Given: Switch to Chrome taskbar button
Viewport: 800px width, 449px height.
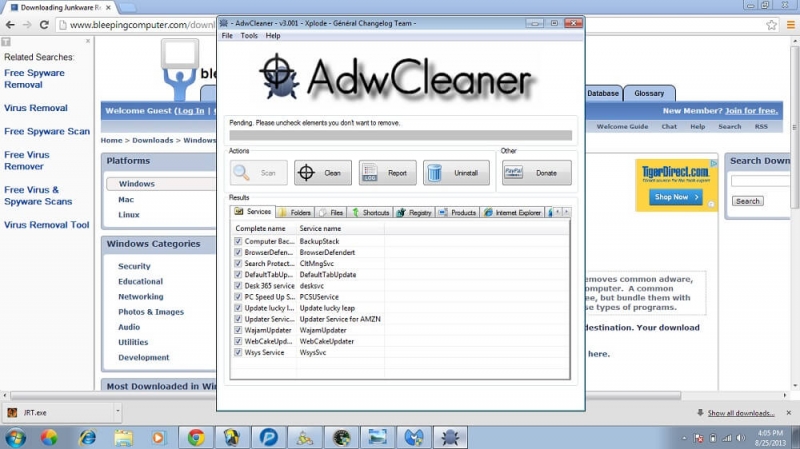Looking at the screenshot, I should tap(195, 437).
